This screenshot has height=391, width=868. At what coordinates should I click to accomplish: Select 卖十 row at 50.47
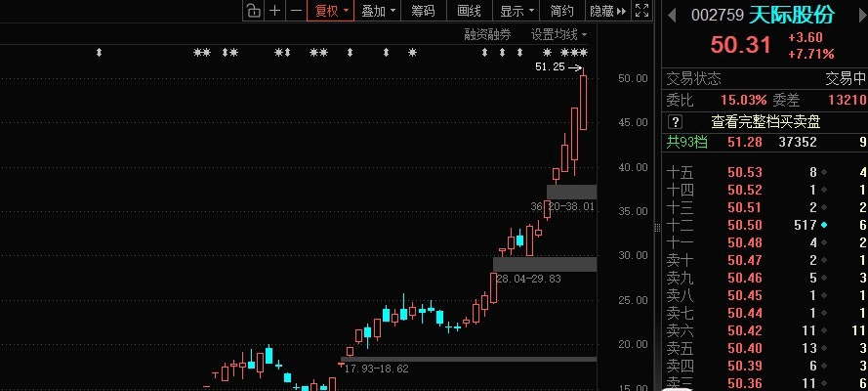pyautogui.click(x=765, y=260)
